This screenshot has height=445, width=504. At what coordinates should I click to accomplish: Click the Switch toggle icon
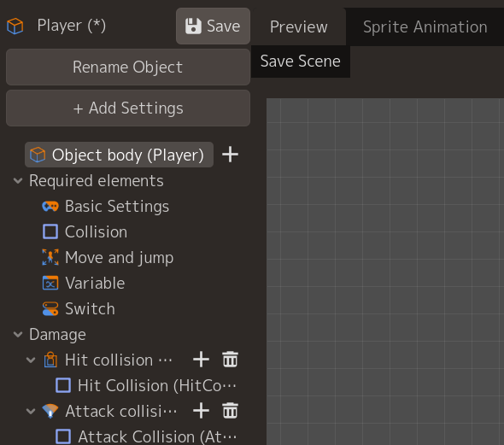tap(50, 309)
